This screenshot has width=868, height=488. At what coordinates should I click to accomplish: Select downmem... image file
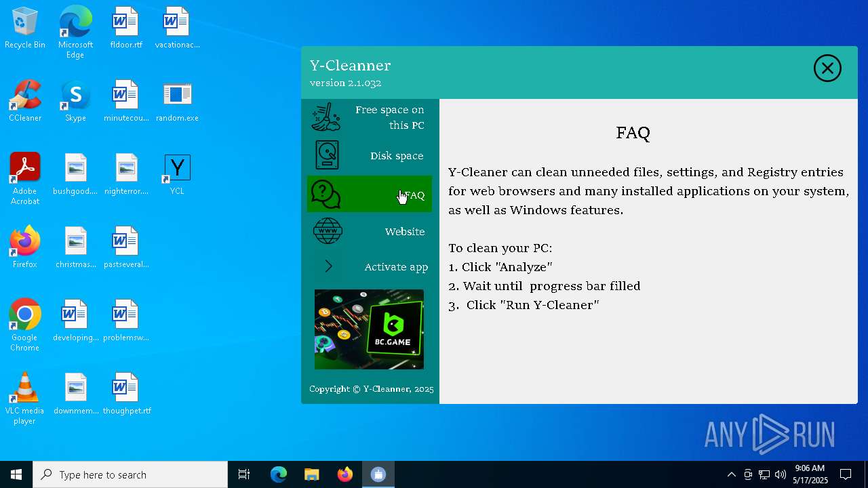coord(75,394)
